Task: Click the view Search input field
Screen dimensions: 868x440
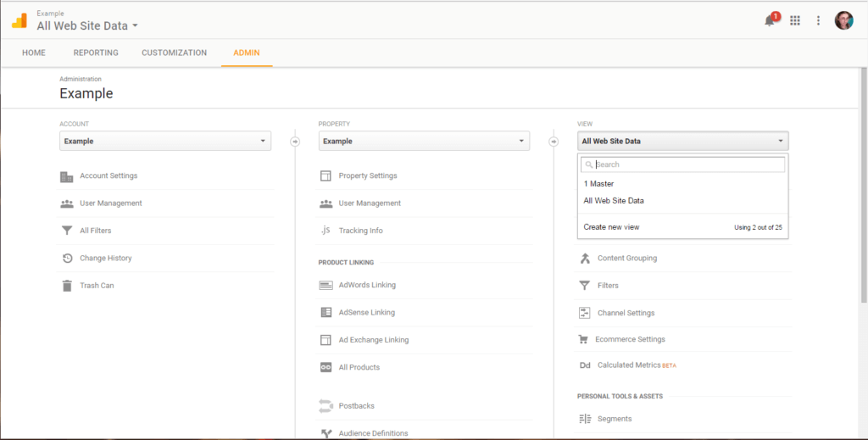Action: coord(682,164)
